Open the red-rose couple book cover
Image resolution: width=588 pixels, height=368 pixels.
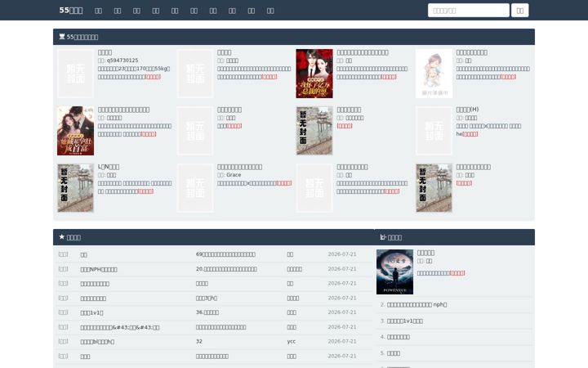(314, 74)
